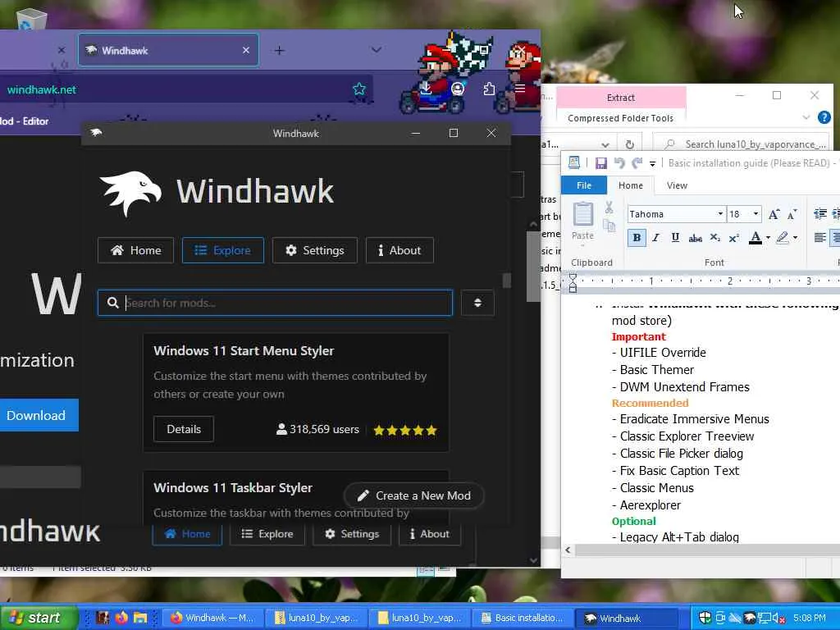Open the File menu in WordPad
Screen dimensions: 840x630
(x=584, y=185)
